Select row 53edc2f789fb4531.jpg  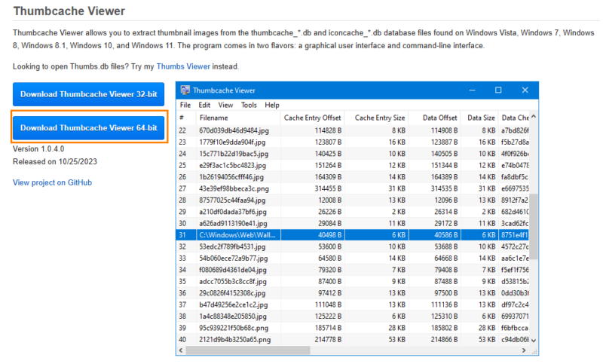point(353,246)
